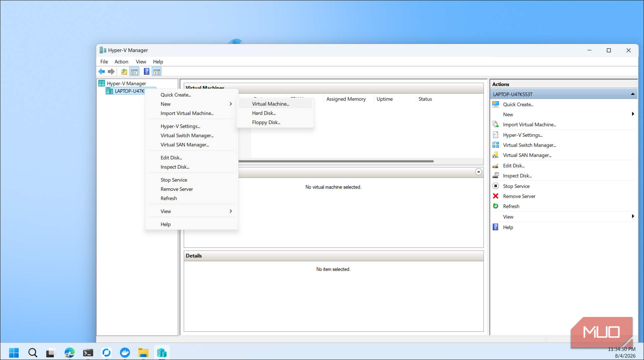Open the Help menu in menu bar
The image size is (644, 360).
point(158,62)
